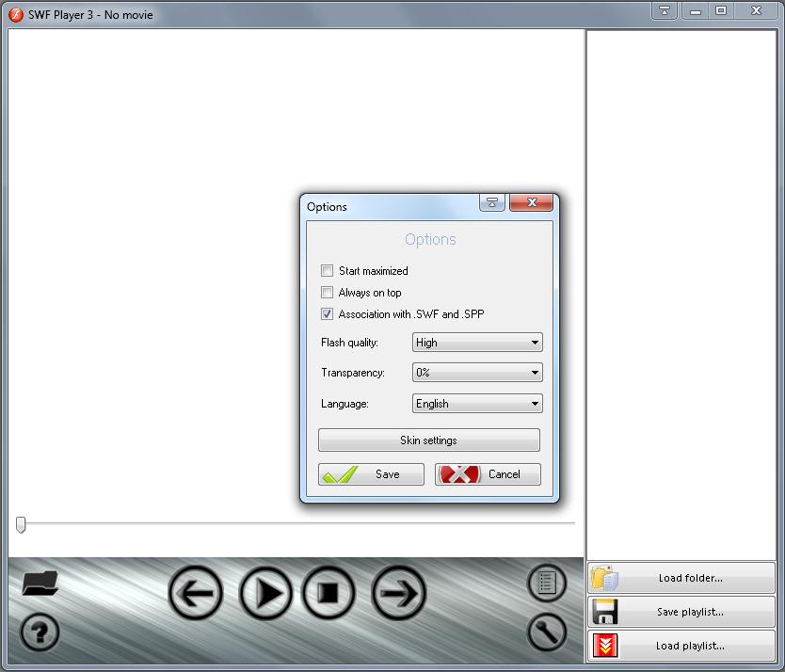The image size is (785, 672).
Task: Open options with the wrench icon
Action: 547,632
